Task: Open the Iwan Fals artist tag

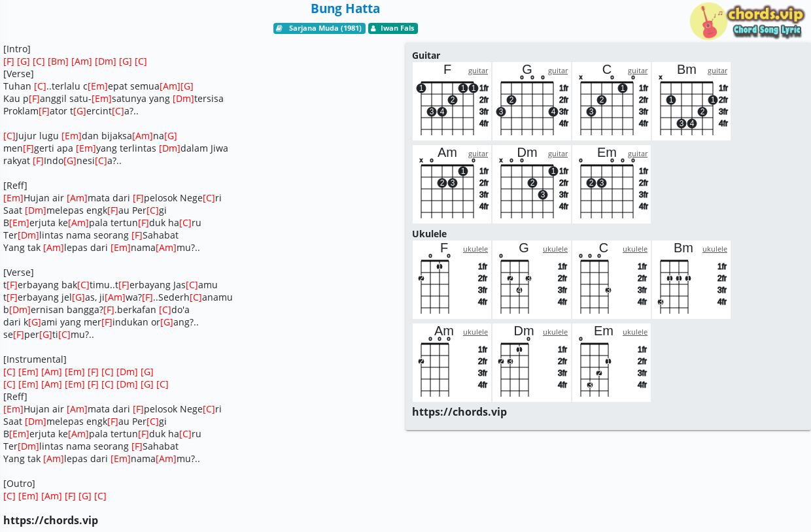Action: (x=393, y=28)
